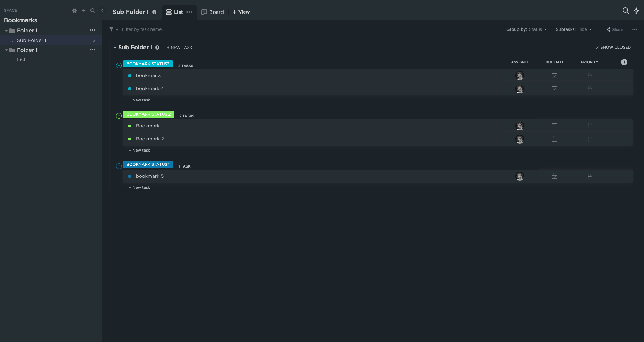Click the sidebar search magnifier icon

[x=93, y=11]
